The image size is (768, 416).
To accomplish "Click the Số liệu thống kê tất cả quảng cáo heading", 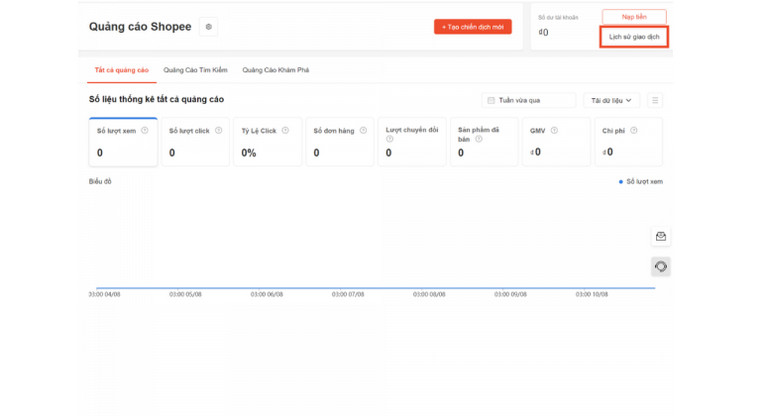I will [x=156, y=99].
